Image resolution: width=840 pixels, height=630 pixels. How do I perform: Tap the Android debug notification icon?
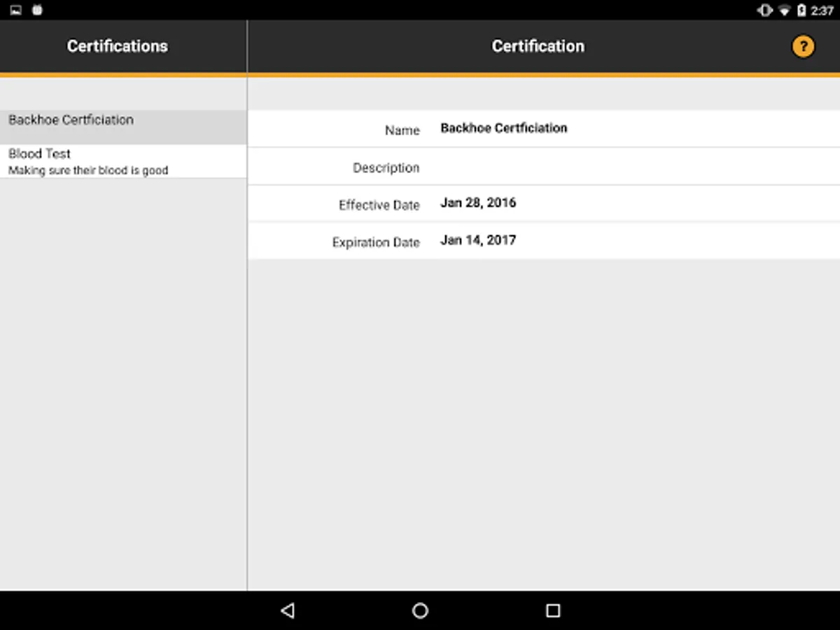click(37, 10)
